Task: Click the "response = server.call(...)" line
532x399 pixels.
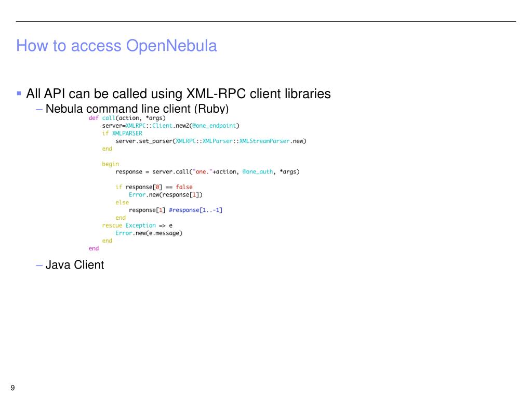Action: [x=207, y=171]
